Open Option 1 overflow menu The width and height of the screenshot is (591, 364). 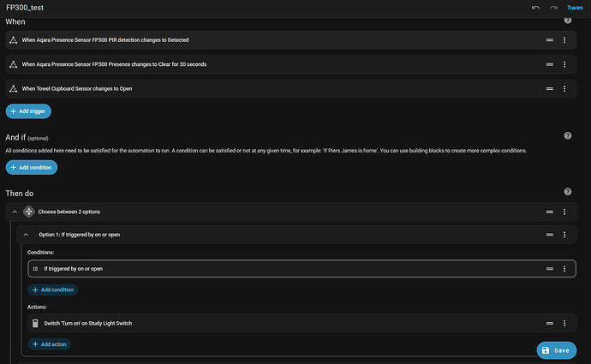pyautogui.click(x=564, y=234)
